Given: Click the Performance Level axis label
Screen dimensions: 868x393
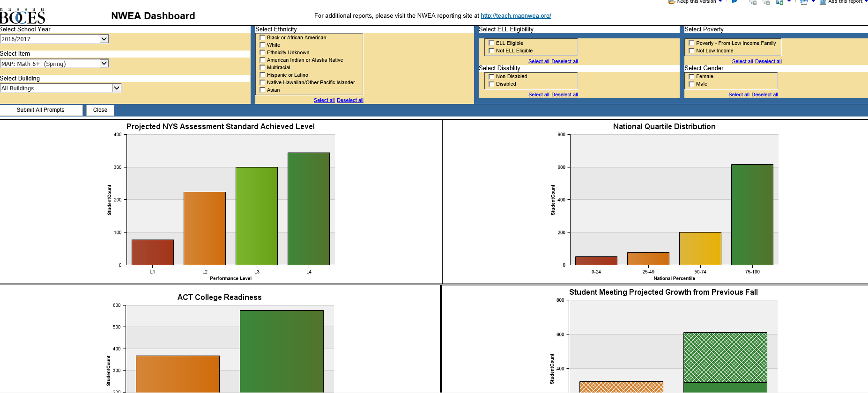Looking at the screenshot, I should pos(230,278).
